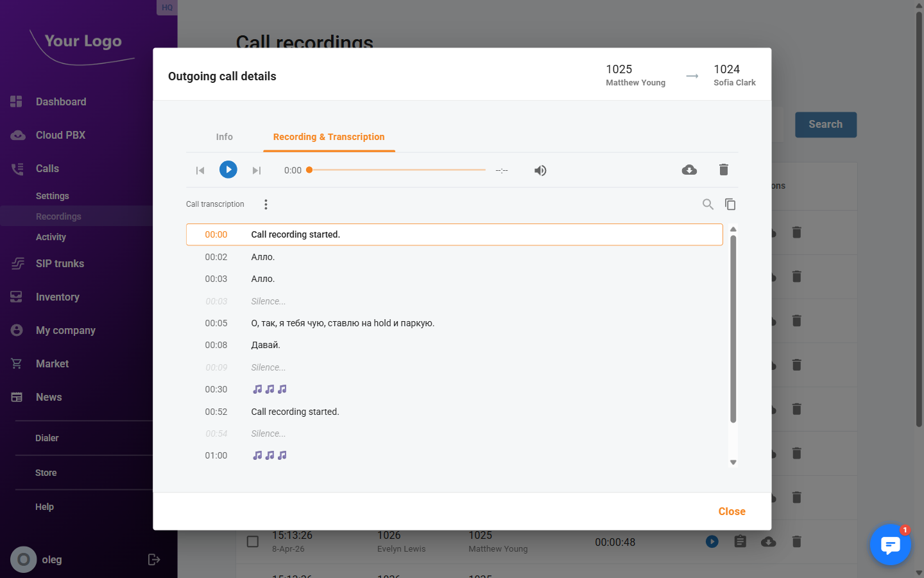Switch to the Info tab
This screenshot has height=578, width=924.
click(x=225, y=137)
